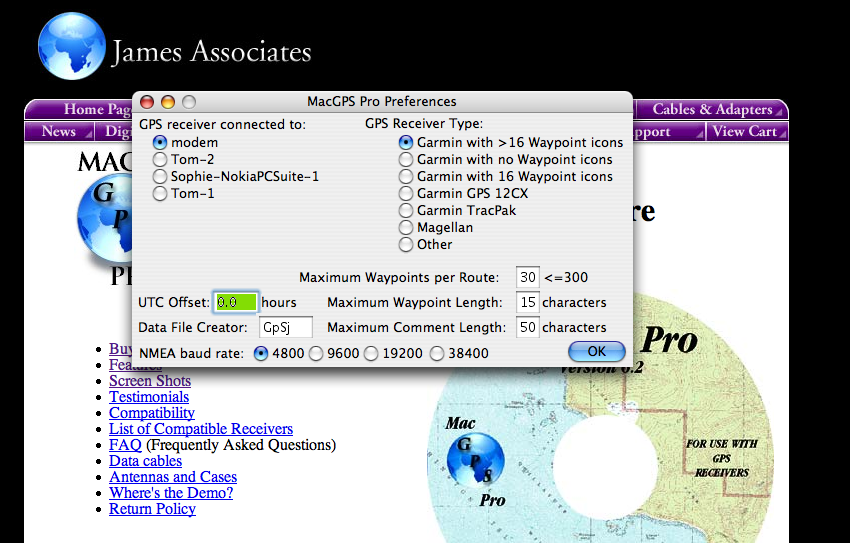
Task: Set NMEA baud rate to 9600
Action: point(316,353)
